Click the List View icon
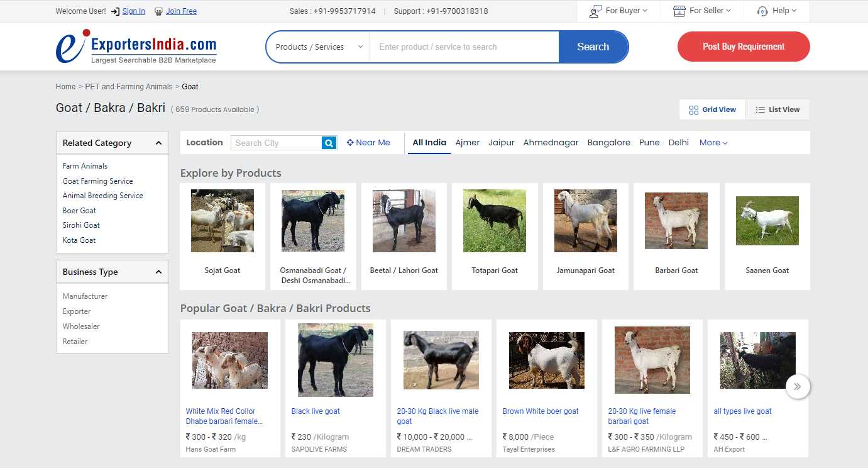 (760, 109)
